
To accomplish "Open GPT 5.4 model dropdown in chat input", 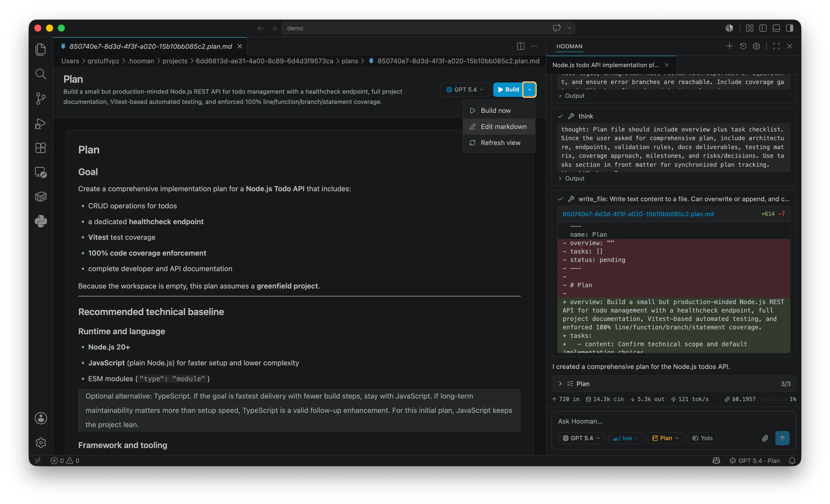I will click(582, 438).
